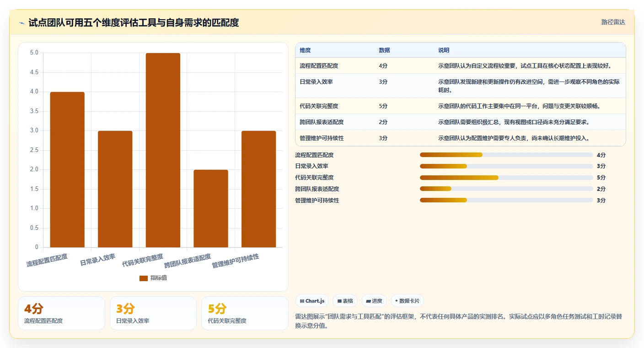The width and height of the screenshot is (644, 348).
Task: Open the 3分 日常录入效率 data card
Action: point(153,313)
